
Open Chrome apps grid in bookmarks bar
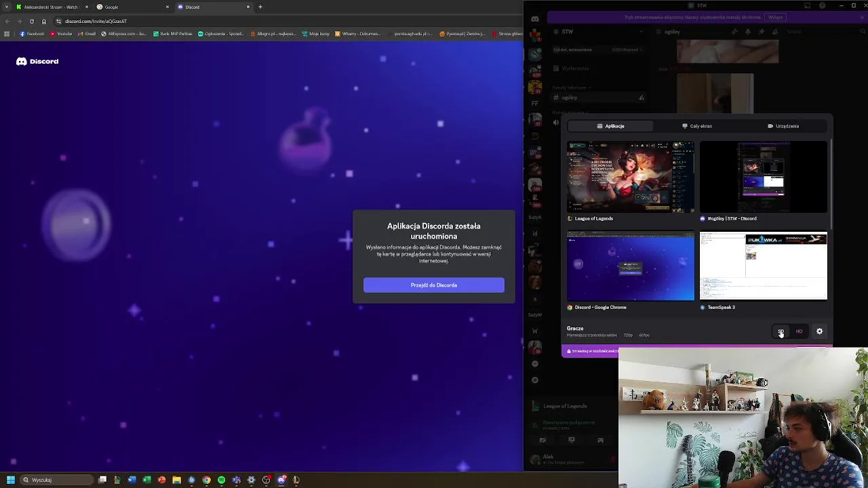click(x=7, y=34)
